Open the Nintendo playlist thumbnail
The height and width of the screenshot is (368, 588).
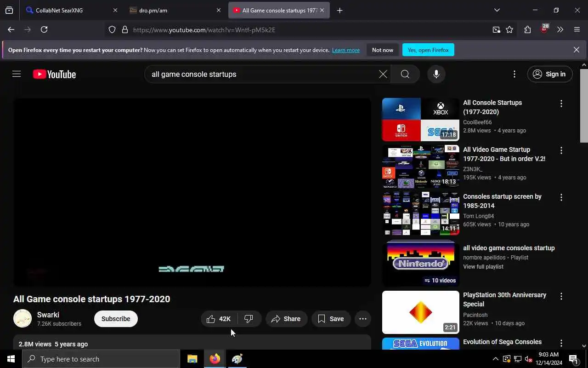tap(421, 264)
